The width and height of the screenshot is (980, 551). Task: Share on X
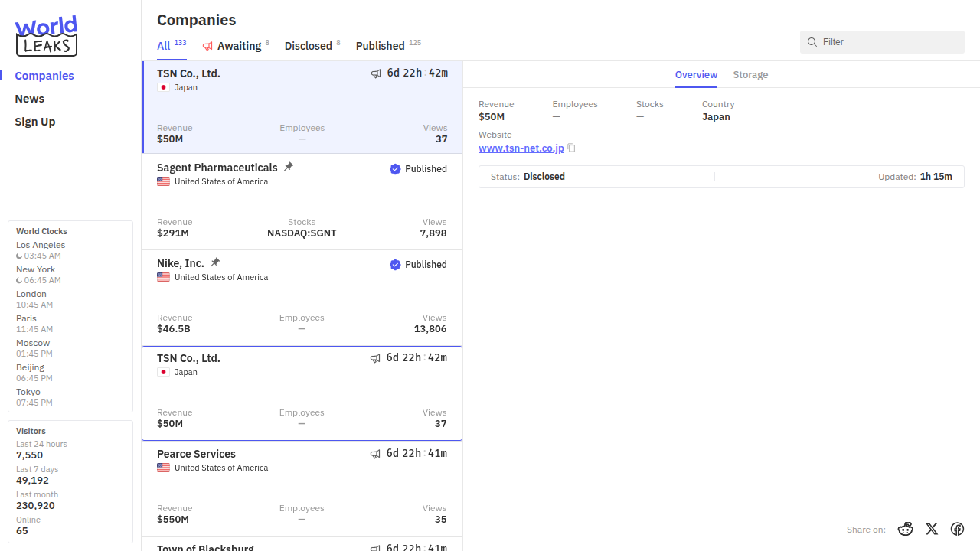coord(932,529)
